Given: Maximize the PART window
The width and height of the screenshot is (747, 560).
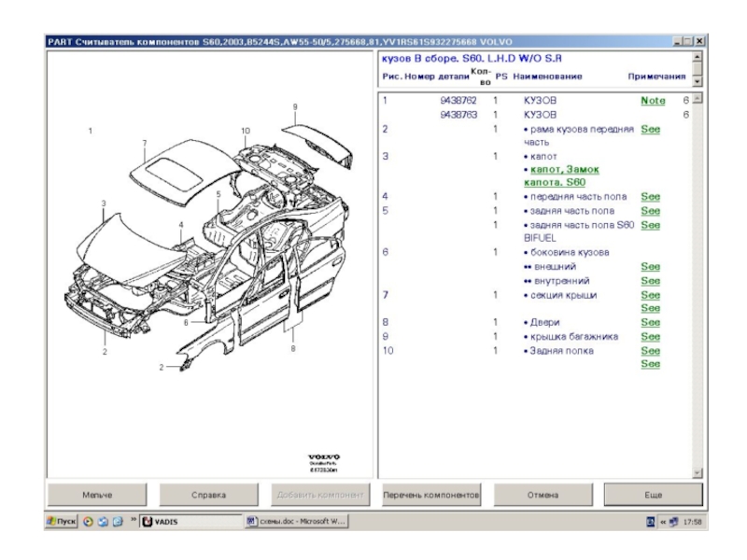Looking at the screenshot, I should pos(687,41).
